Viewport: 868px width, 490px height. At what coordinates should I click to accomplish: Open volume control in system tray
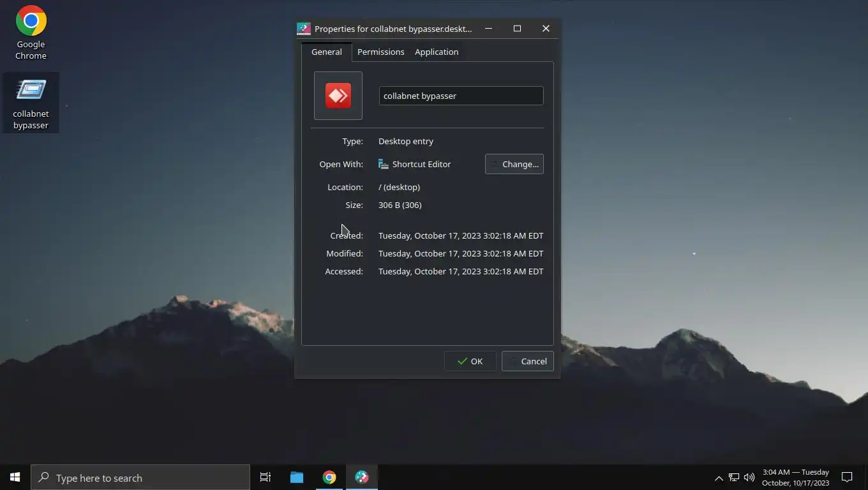[749, 477]
